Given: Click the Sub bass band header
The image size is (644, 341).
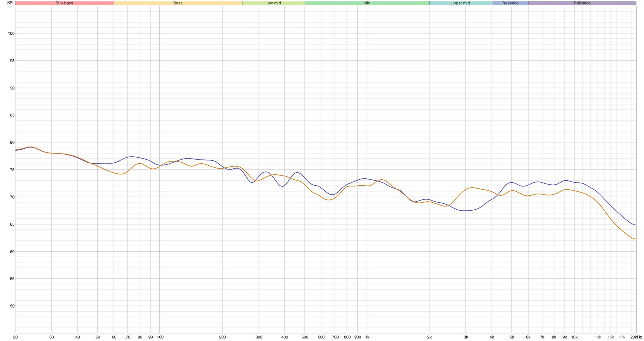Looking at the screenshot, I should click(x=64, y=3).
